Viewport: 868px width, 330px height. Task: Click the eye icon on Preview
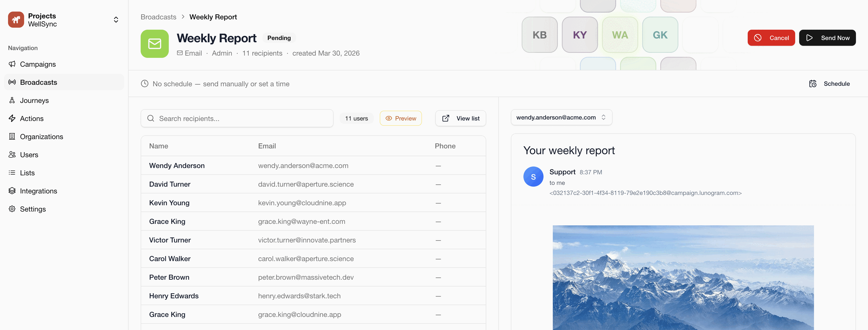pos(389,118)
